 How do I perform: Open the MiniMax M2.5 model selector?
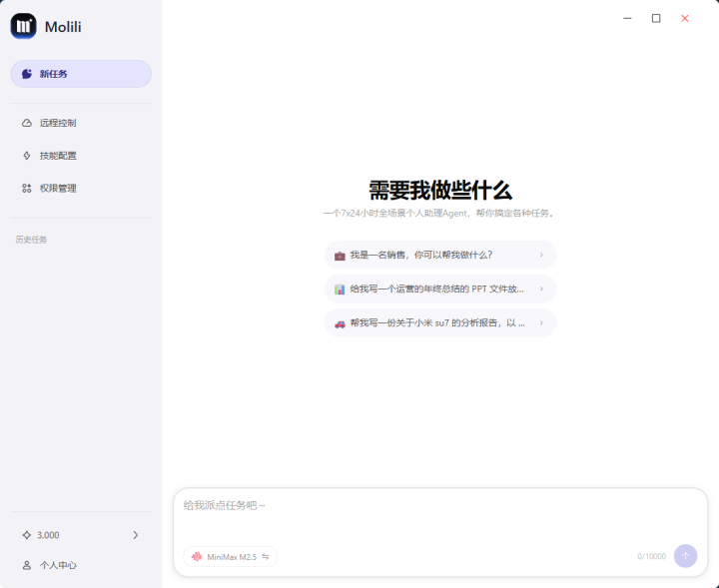coord(230,557)
